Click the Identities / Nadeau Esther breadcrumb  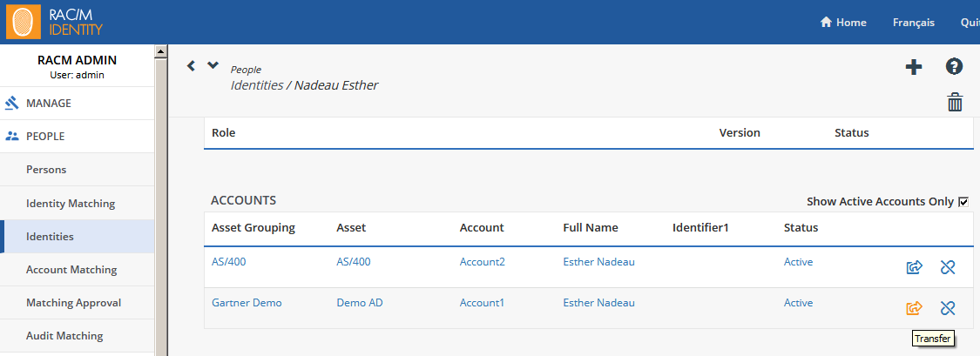click(304, 85)
